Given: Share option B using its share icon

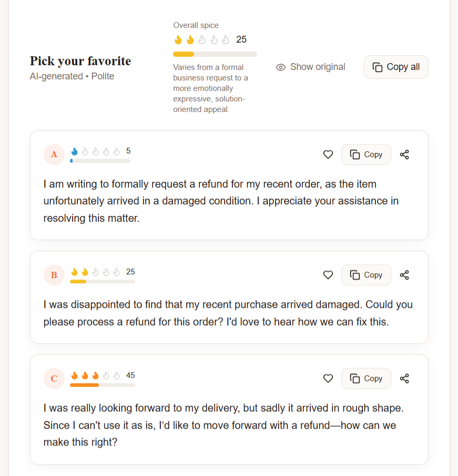Looking at the screenshot, I should tap(404, 274).
